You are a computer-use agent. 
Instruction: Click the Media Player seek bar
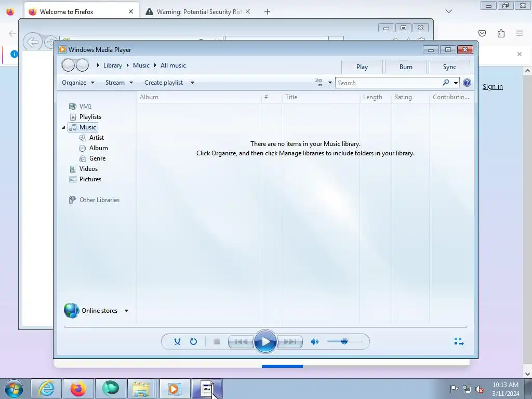click(x=265, y=326)
